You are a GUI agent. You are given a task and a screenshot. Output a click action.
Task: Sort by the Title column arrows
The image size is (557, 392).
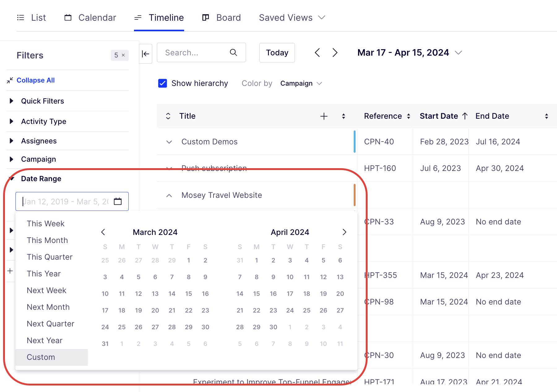coord(343,116)
